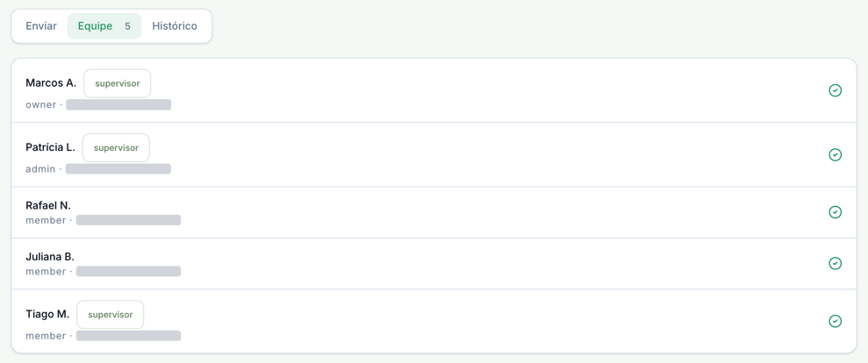Image resolution: width=868 pixels, height=363 pixels.
Task: Click on Tiago M. name
Action: [47, 314]
